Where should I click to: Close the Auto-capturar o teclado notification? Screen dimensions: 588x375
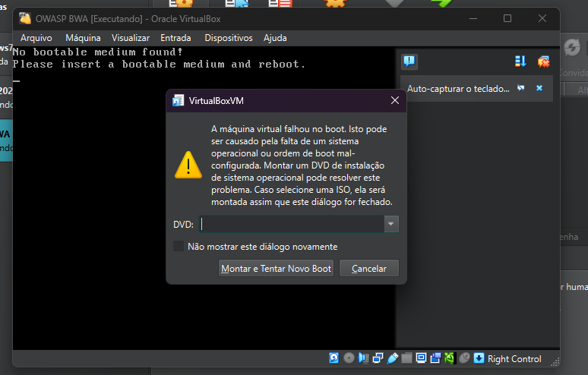(x=539, y=88)
